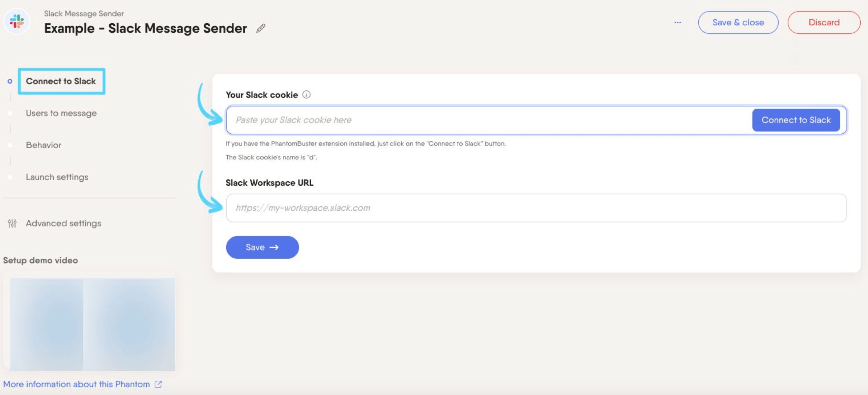Open More information about this Phantom link
Screen dimensions: 868x395
coord(77,384)
